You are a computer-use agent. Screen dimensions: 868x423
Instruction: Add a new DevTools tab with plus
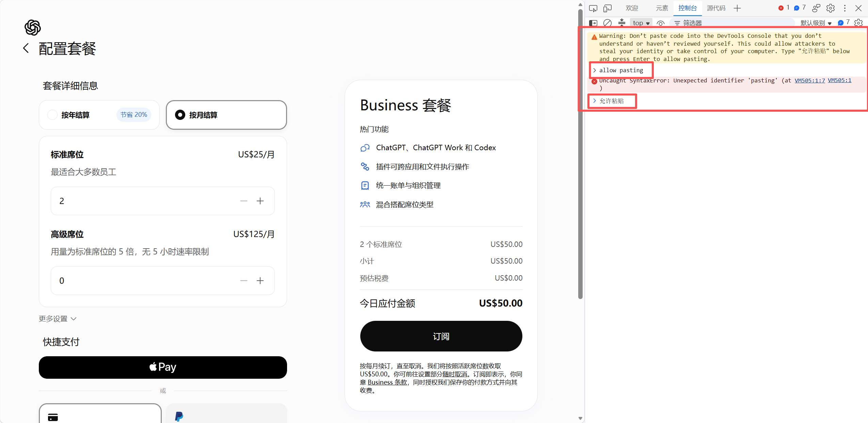pyautogui.click(x=737, y=8)
